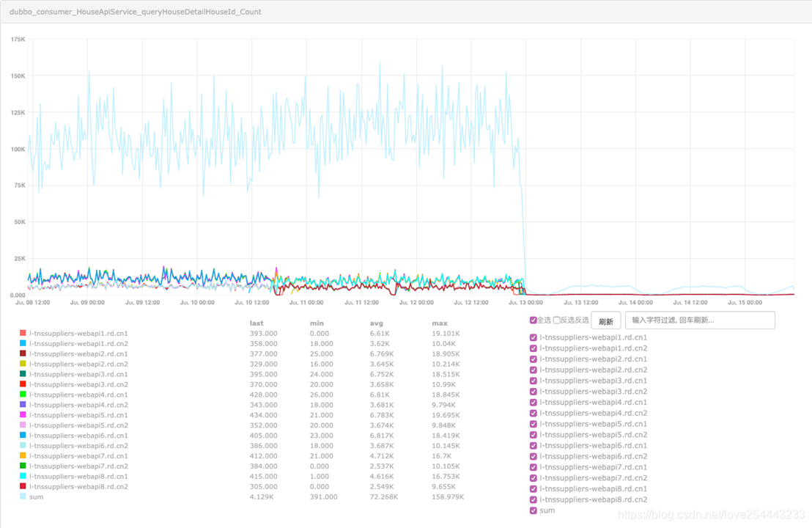Select the sum legend entry label
Screen dimensions: 812x528
coord(36,497)
